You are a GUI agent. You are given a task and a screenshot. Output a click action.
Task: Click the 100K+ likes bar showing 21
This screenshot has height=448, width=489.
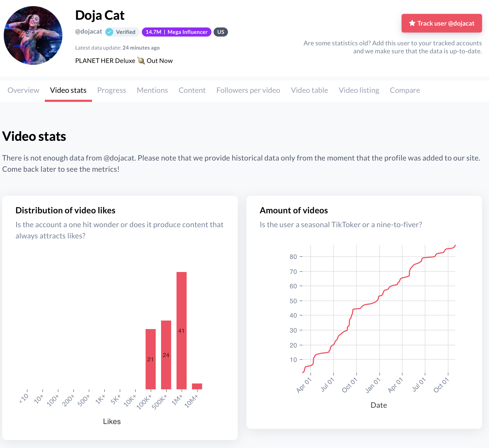pyautogui.click(x=151, y=359)
